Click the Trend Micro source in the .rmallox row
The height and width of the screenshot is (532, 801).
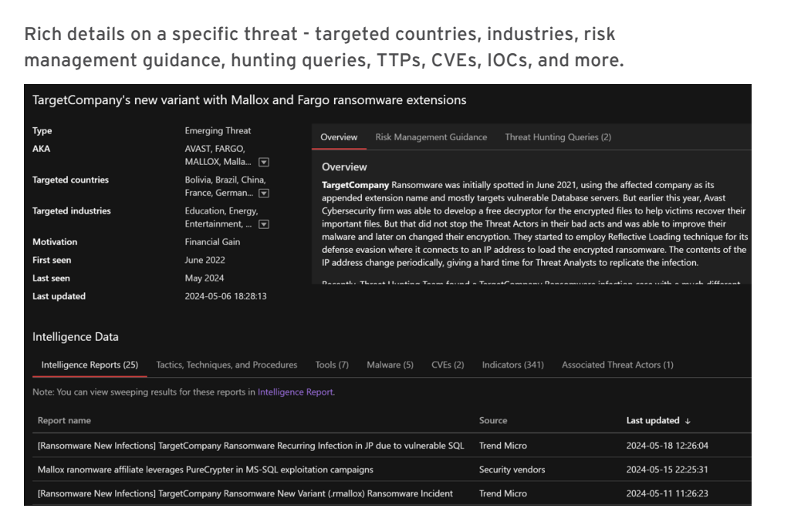502,493
